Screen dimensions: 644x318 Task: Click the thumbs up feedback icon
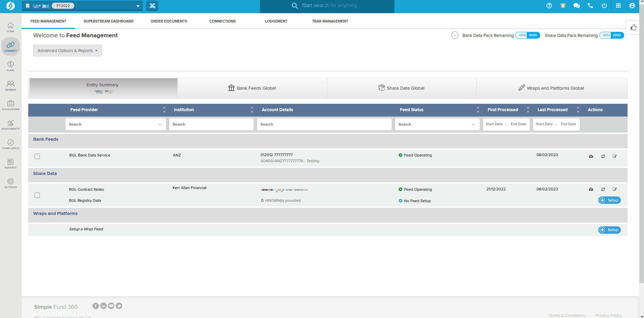(x=633, y=27)
